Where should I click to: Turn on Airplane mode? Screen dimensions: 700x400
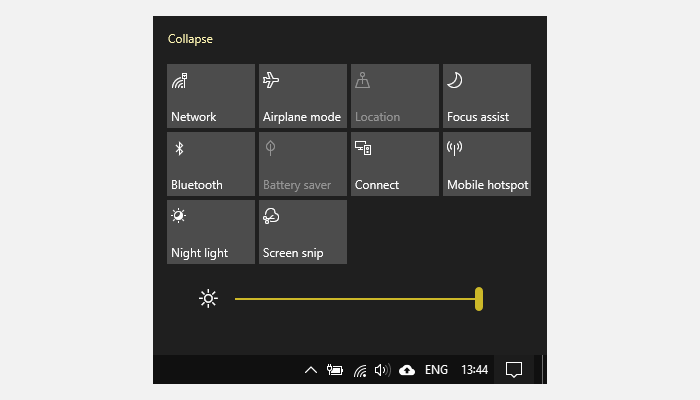pyautogui.click(x=303, y=96)
